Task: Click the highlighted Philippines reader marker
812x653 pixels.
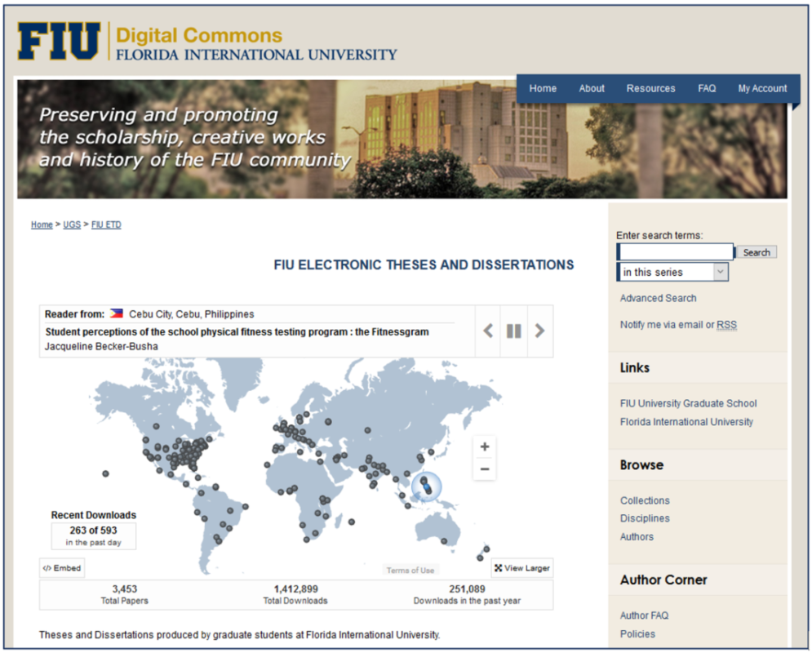Action: point(426,486)
